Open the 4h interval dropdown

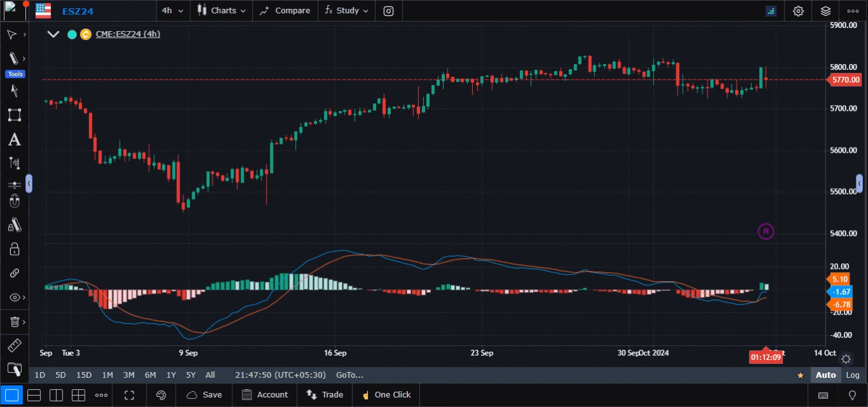pyautogui.click(x=172, y=11)
